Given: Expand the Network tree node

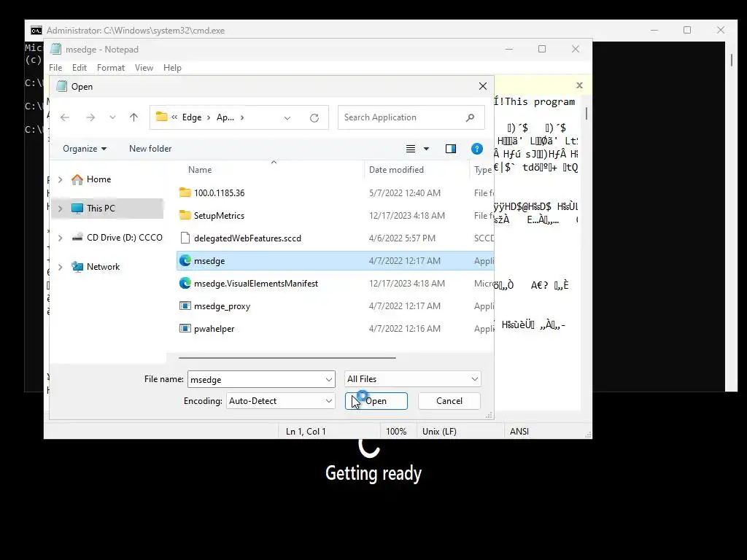Looking at the screenshot, I should pyautogui.click(x=60, y=267).
